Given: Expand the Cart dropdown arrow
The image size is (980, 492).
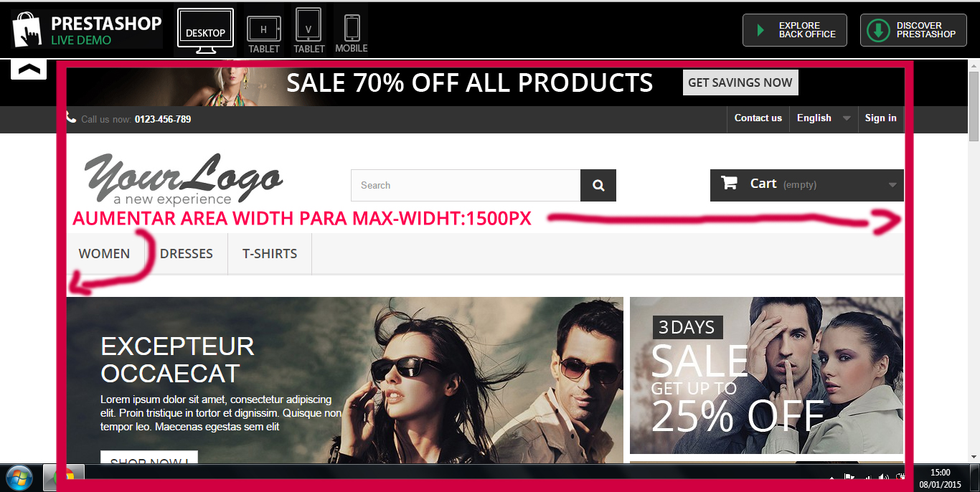Looking at the screenshot, I should [892, 185].
